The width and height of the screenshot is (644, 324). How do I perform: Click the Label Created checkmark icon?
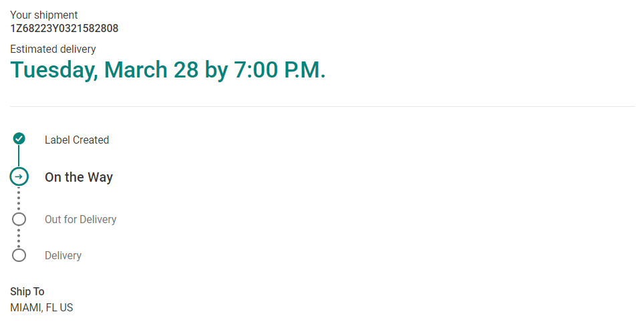tap(19, 139)
